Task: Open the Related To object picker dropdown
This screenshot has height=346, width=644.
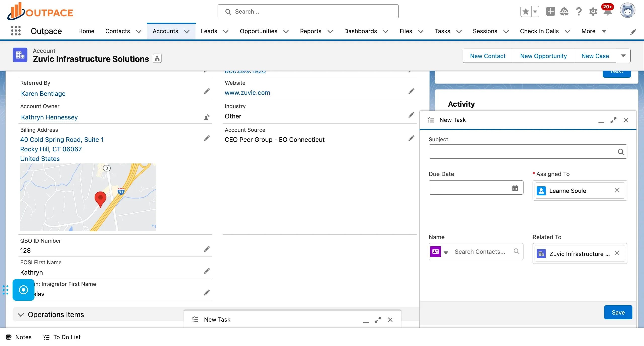Action: pos(446,252)
